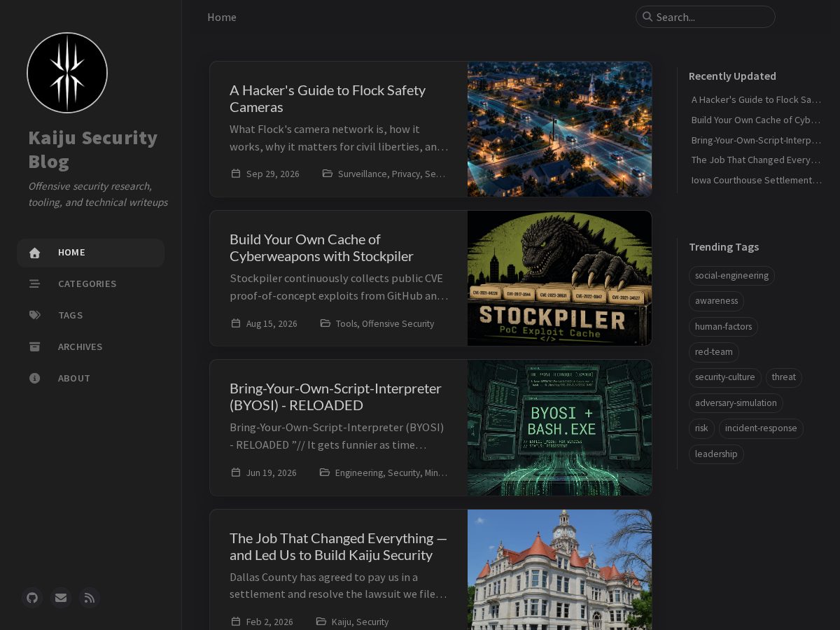The width and height of the screenshot is (840, 630).
Task: Open recently updated Build Your Own Cache link
Action: 757,120
